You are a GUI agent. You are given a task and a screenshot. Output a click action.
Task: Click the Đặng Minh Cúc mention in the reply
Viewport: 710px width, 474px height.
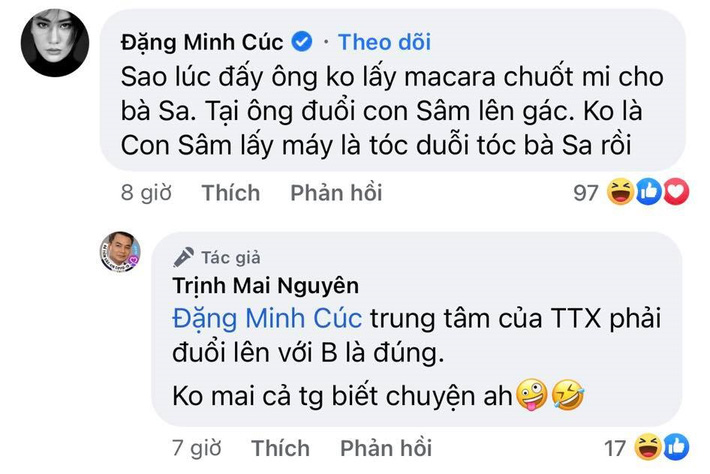[x=266, y=320]
